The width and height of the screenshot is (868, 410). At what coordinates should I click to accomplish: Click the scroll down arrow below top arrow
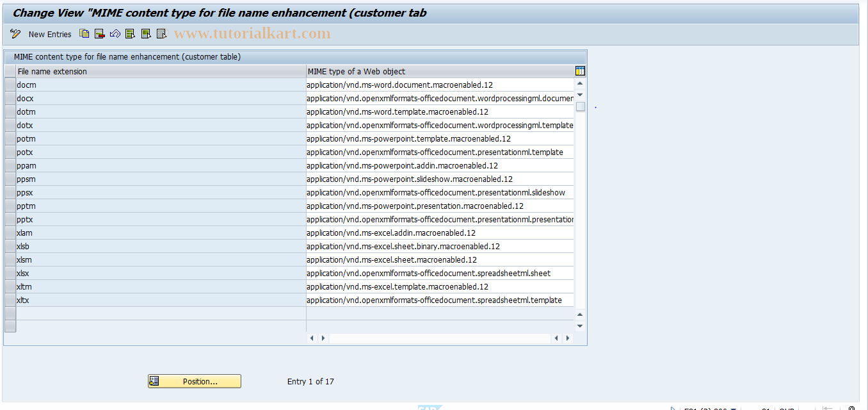(580, 95)
